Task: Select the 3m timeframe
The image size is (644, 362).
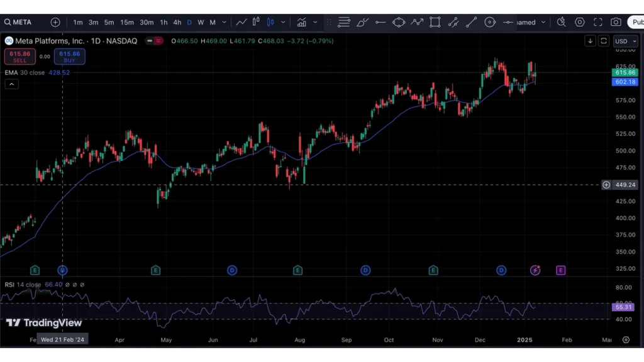Action: tap(93, 22)
